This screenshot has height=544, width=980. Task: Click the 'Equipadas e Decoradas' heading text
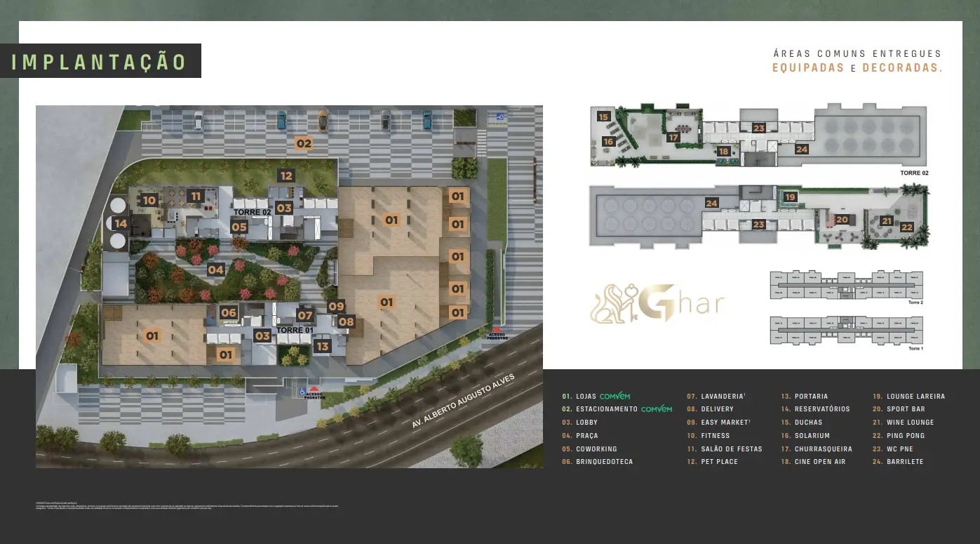click(857, 68)
